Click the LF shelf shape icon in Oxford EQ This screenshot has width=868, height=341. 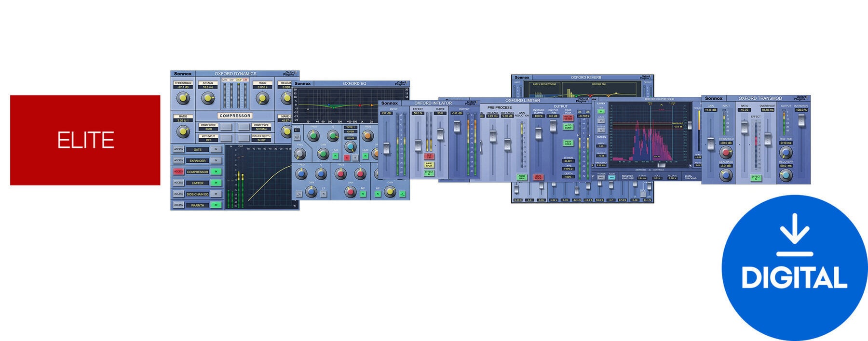(298, 194)
